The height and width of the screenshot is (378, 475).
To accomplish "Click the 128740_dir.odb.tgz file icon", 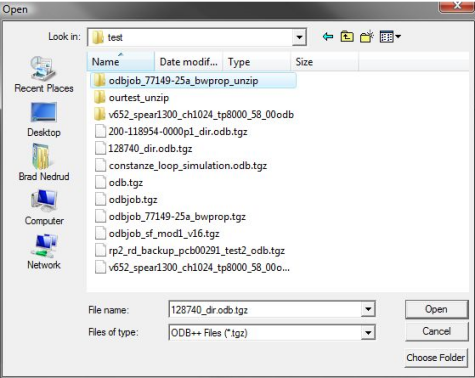I will point(100,148).
